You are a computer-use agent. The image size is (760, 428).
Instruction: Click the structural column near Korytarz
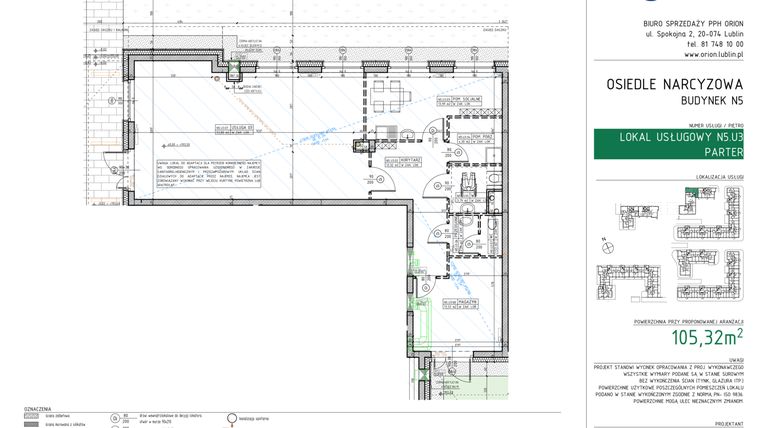(x=361, y=146)
